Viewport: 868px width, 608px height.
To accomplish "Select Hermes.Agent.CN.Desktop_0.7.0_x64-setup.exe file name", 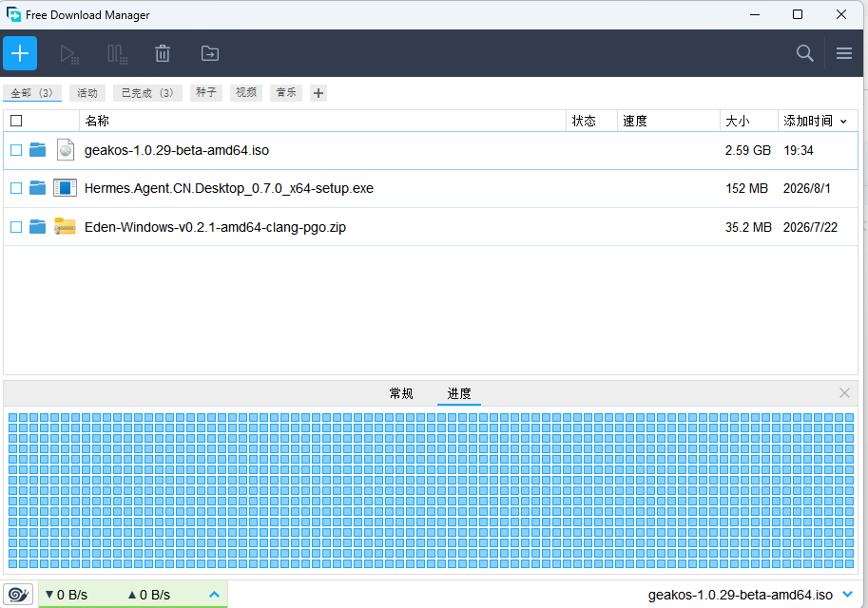I will [228, 188].
